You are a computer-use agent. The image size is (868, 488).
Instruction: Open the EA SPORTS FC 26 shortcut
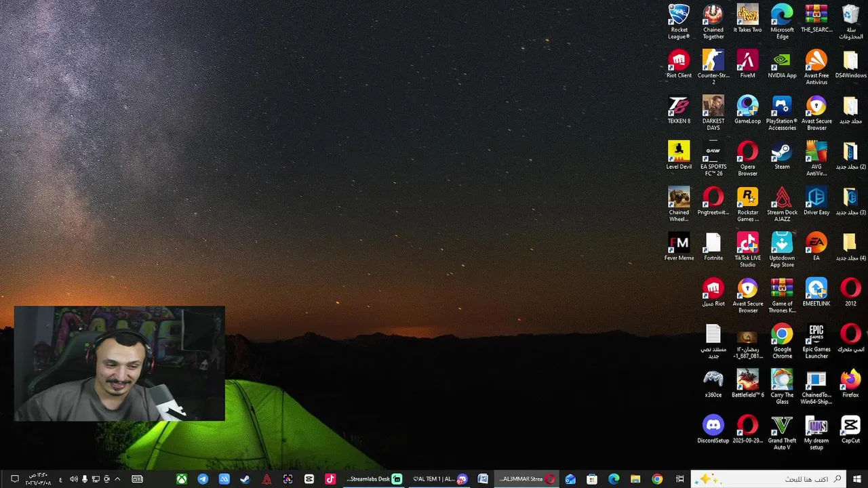click(x=713, y=158)
